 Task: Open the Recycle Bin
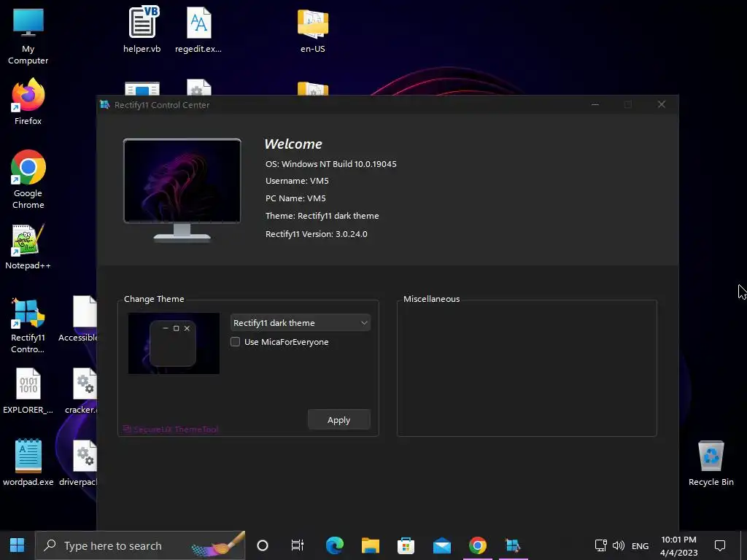[x=711, y=463]
